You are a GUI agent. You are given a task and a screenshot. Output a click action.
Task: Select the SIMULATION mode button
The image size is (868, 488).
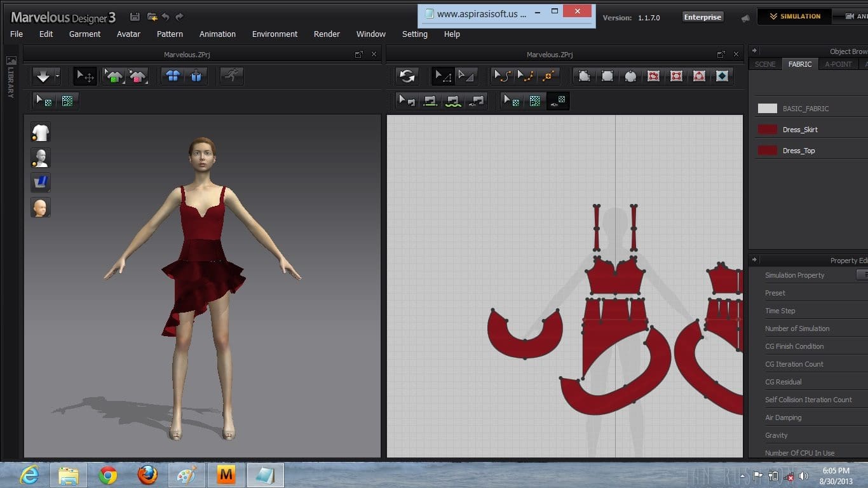point(795,17)
